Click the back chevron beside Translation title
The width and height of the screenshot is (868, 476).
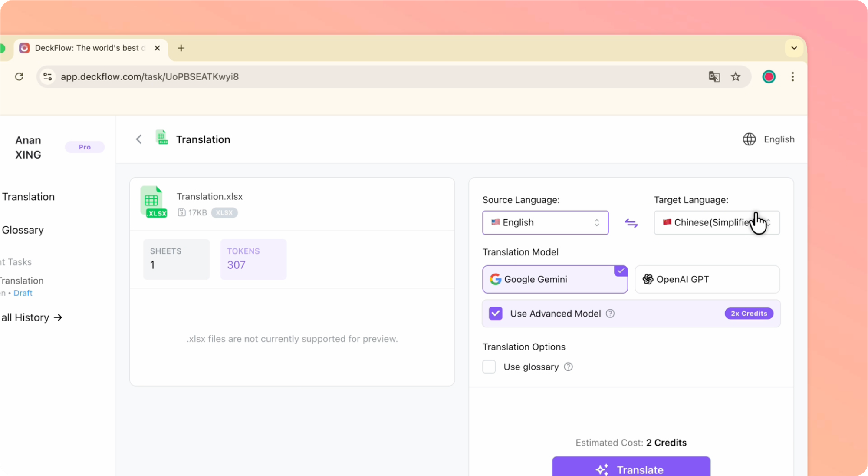[x=138, y=139]
